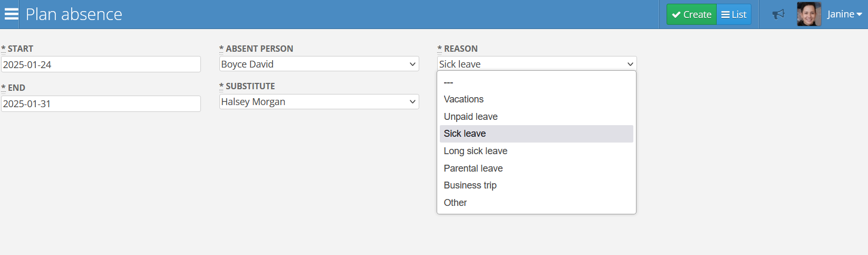Choose Other from reason list
This screenshot has height=255, width=868.
pyautogui.click(x=536, y=203)
